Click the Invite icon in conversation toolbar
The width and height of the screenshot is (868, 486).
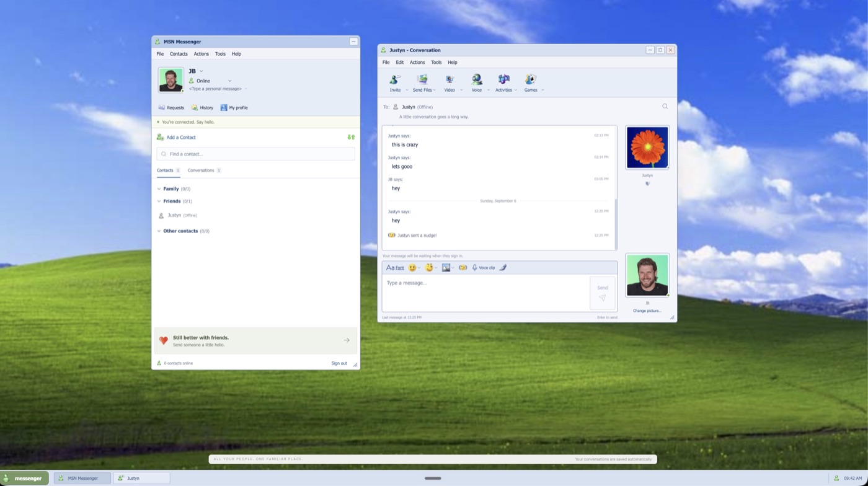pos(394,79)
